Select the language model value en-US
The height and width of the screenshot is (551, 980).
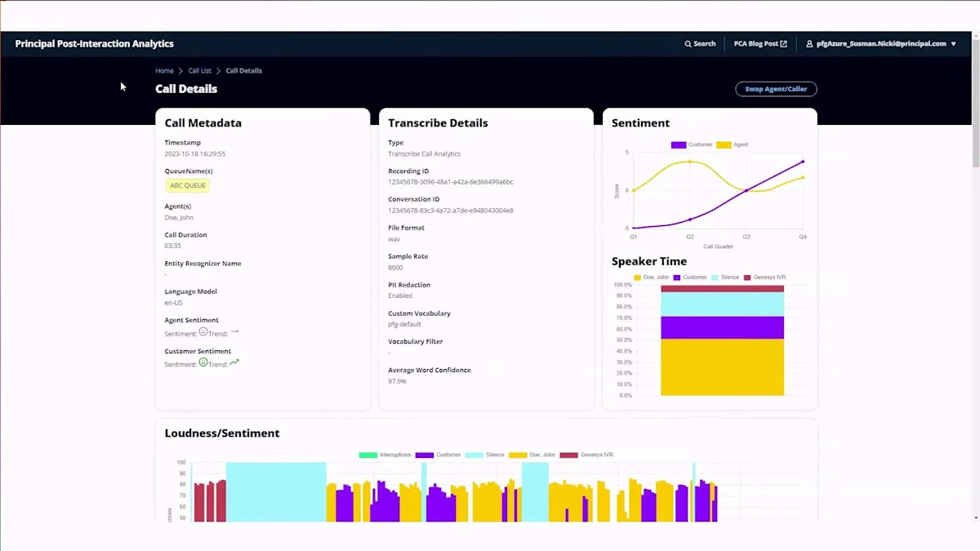click(x=173, y=303)
